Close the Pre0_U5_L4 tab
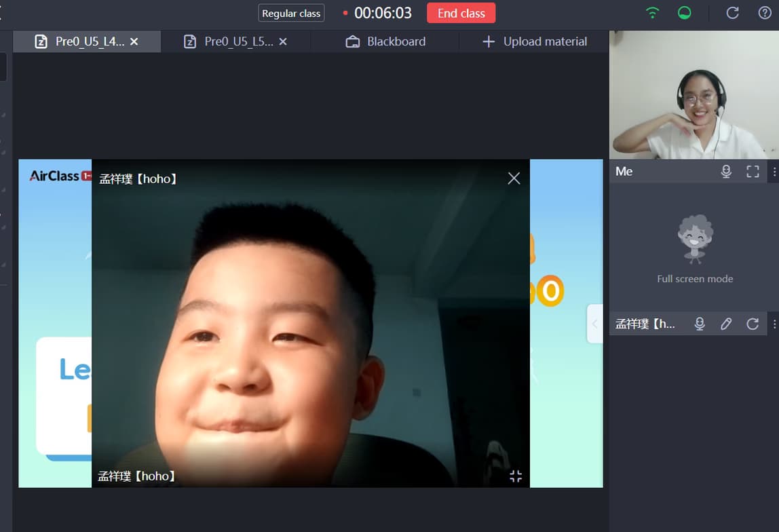This screenshot has height=532, width=779. pyautogui.click(x=134, y=41)
